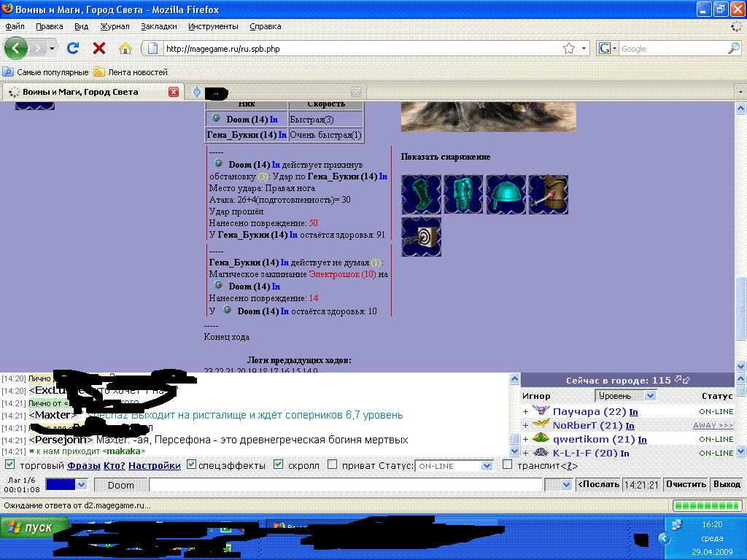Image resolution: width=747 pixels, height=560 pixels.
Task: Click the Выход button
Action: pyautogui.click(x=727, y=484)
